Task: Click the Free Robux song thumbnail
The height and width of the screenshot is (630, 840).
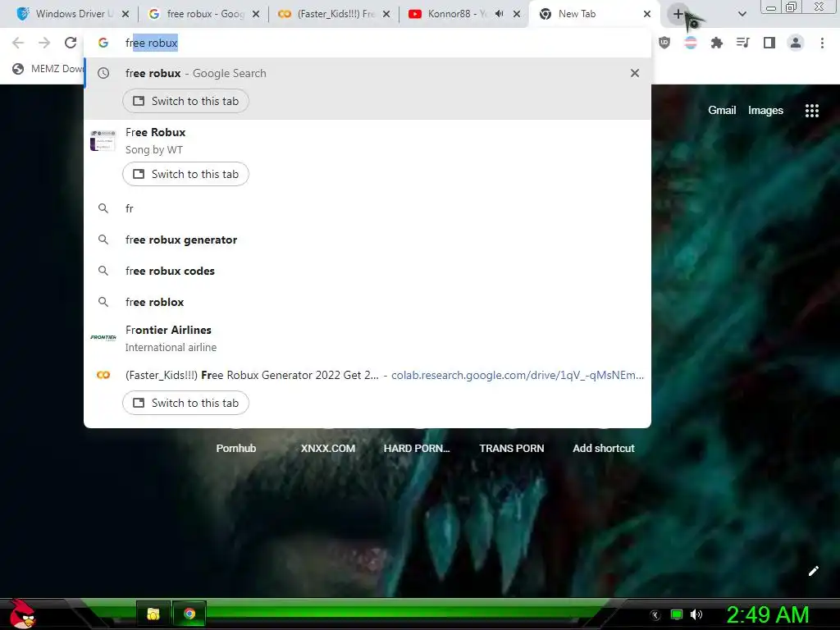Action: (103, 140)
